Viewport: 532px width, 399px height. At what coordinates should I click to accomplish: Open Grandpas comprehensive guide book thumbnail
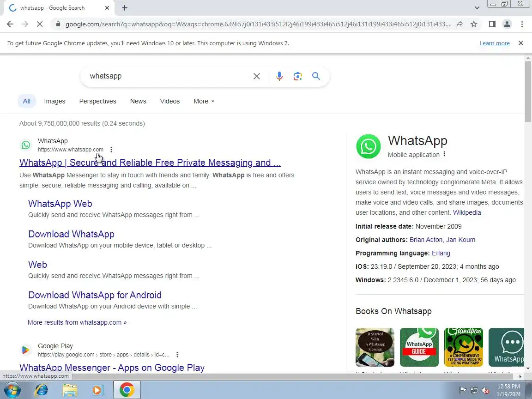(464, 347)
